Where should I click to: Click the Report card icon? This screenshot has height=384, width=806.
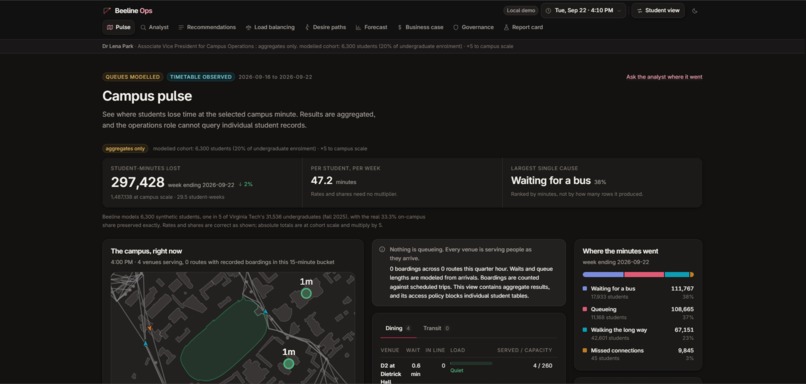(x=506, y=27)
